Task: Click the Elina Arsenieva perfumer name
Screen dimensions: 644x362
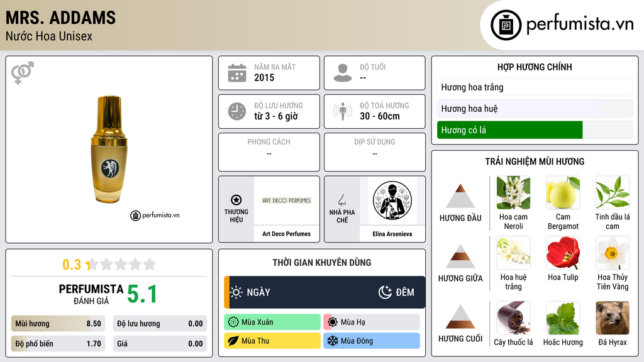Action: [x=392, y=234]
